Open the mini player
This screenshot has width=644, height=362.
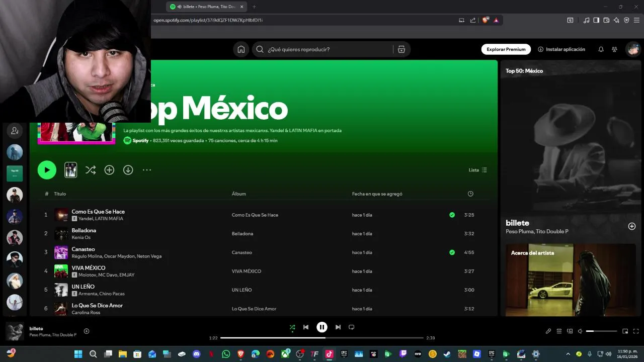pyautogui.click(x=625, y=331)
